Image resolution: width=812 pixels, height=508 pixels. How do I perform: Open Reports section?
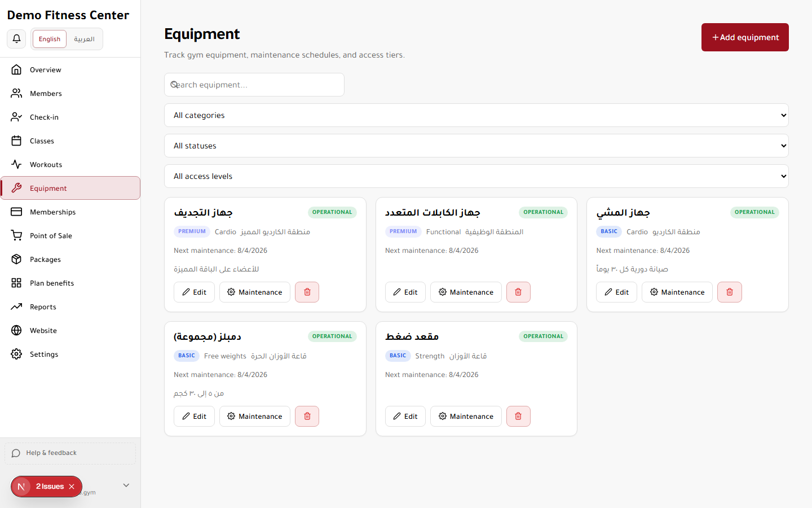click(70, 307)
